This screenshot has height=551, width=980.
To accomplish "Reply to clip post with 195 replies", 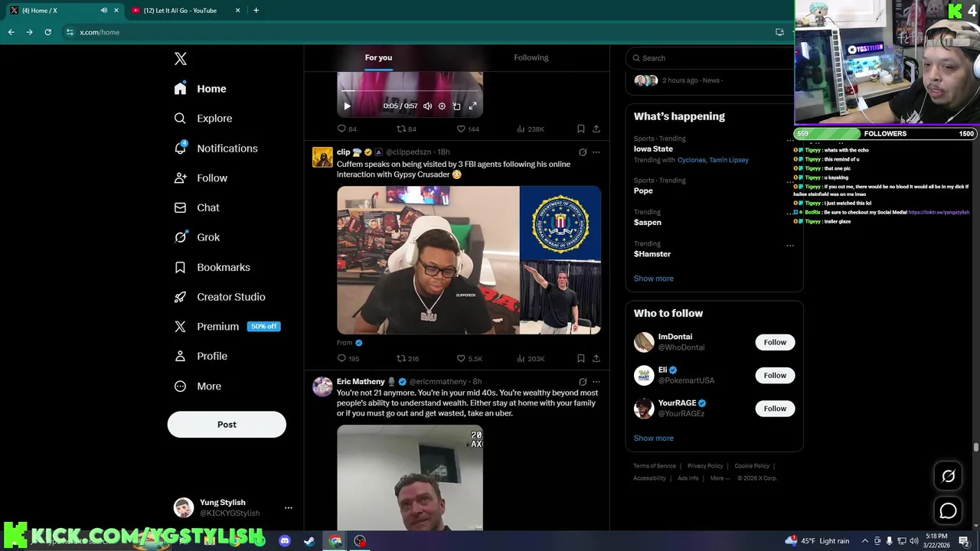I will [x=348, y=358].
